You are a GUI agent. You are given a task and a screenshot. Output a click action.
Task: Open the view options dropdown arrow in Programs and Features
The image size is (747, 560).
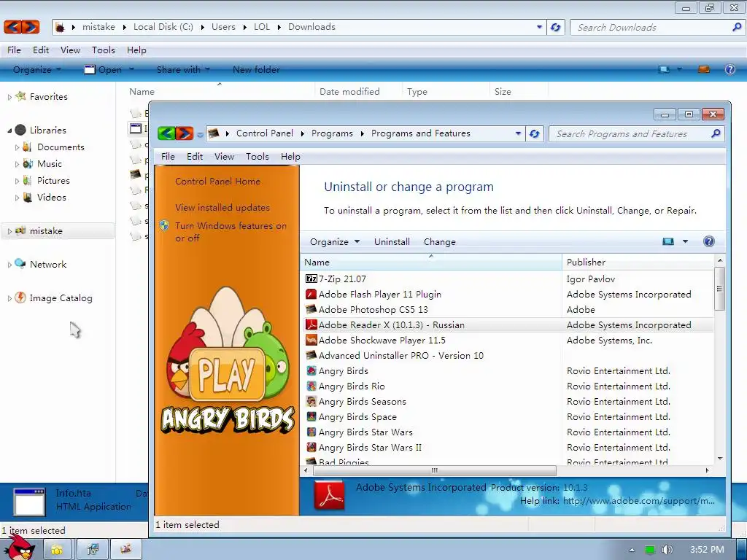click(x=685, y=241)
